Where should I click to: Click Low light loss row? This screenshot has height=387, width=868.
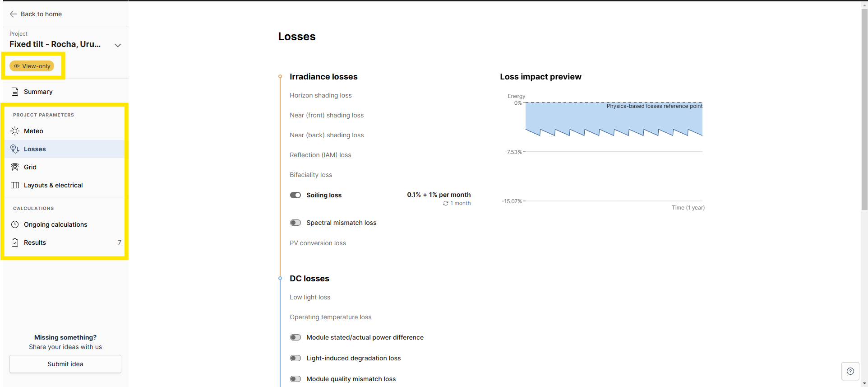[x=310, y=297]
